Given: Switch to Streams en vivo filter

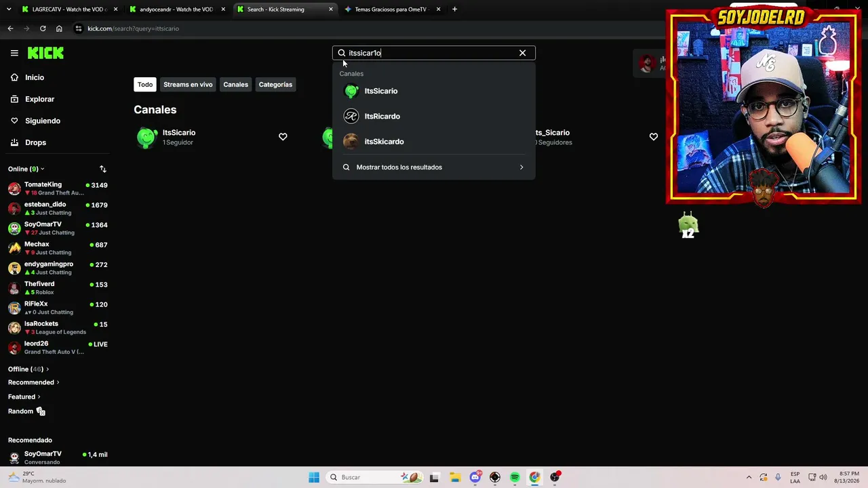Looking at the screenshot, I should 188,85.
